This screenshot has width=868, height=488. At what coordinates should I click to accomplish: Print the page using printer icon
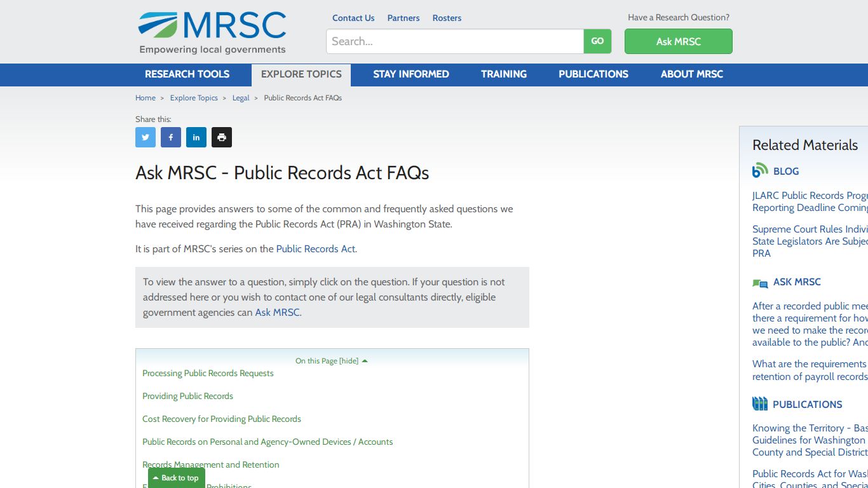[x=222, y=137]
